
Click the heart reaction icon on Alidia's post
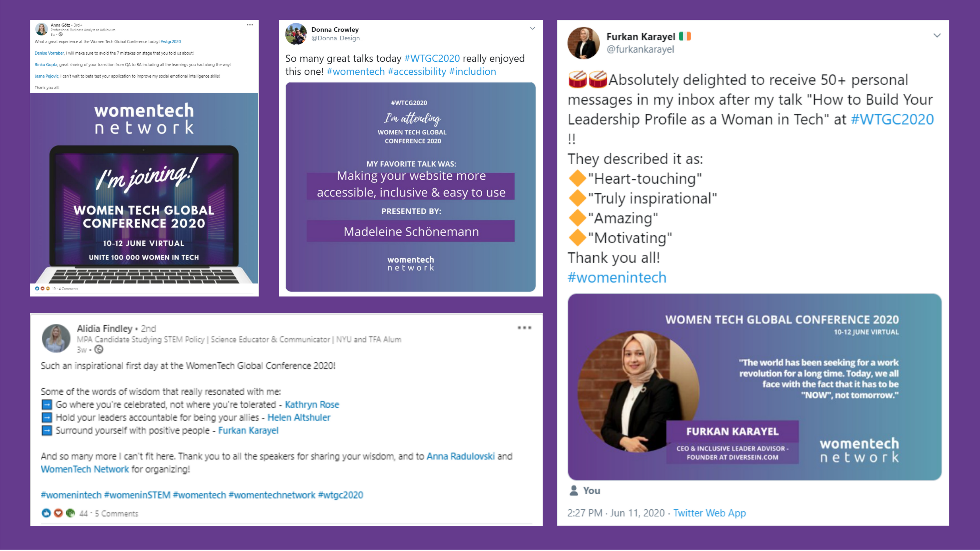[x=58, y=513]
